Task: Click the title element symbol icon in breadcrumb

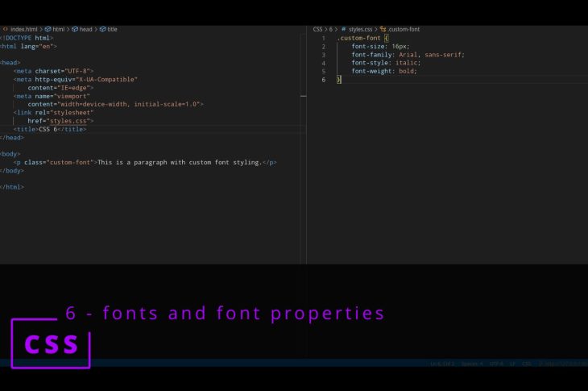Action: coord(102,29)
